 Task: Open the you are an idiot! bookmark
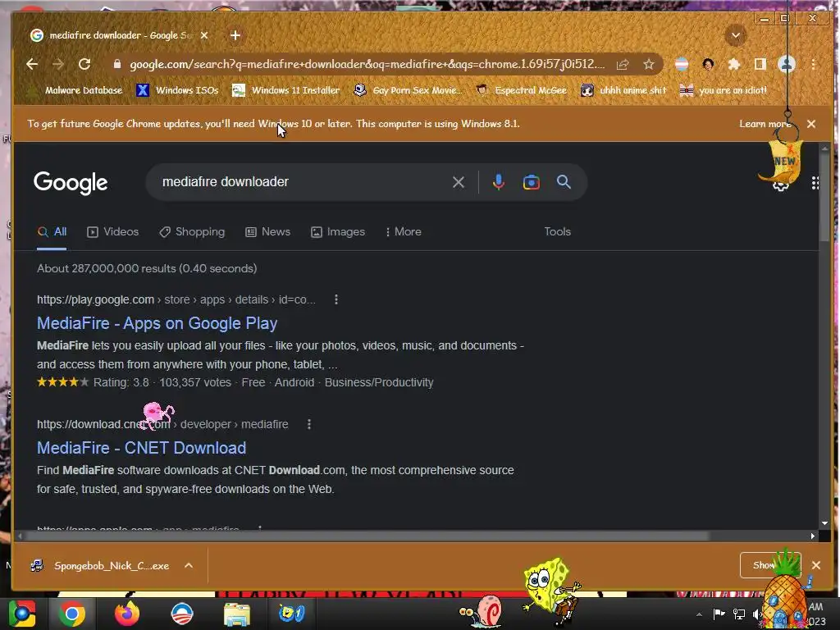coord(724,90)
